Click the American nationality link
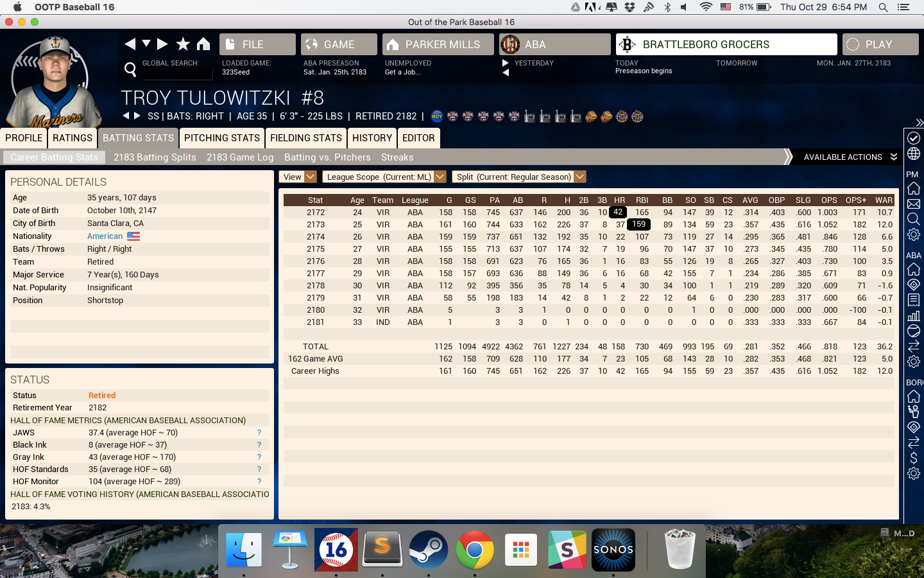 [105, 236]
